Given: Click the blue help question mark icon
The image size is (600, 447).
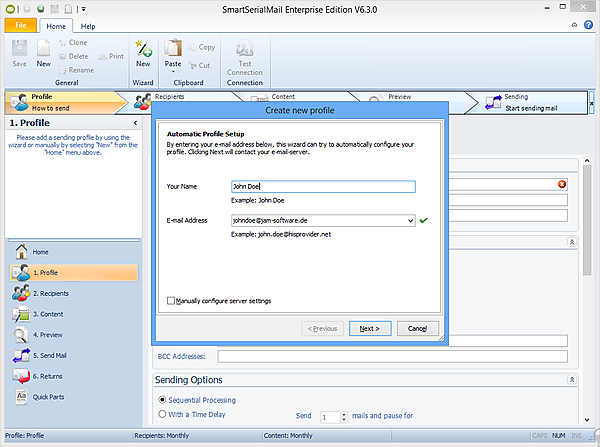Looking at the screenshot, I should point(589,25).
